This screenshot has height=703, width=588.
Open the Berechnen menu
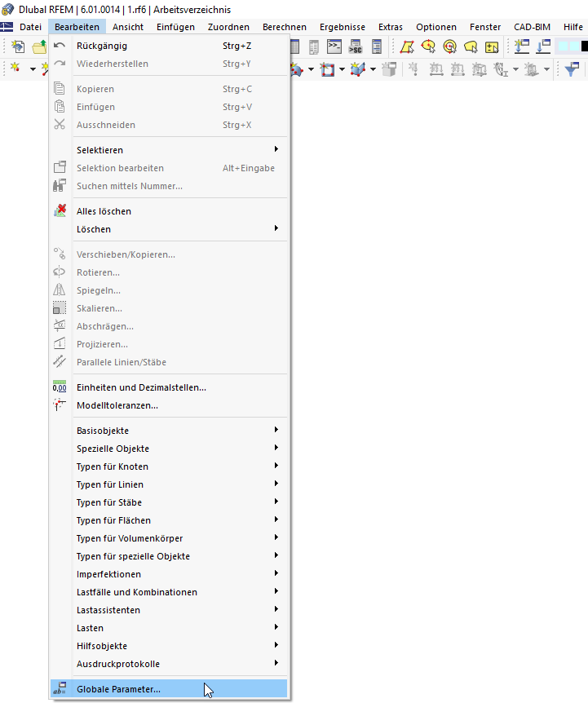pyautogui.click(x=285, y=27)
